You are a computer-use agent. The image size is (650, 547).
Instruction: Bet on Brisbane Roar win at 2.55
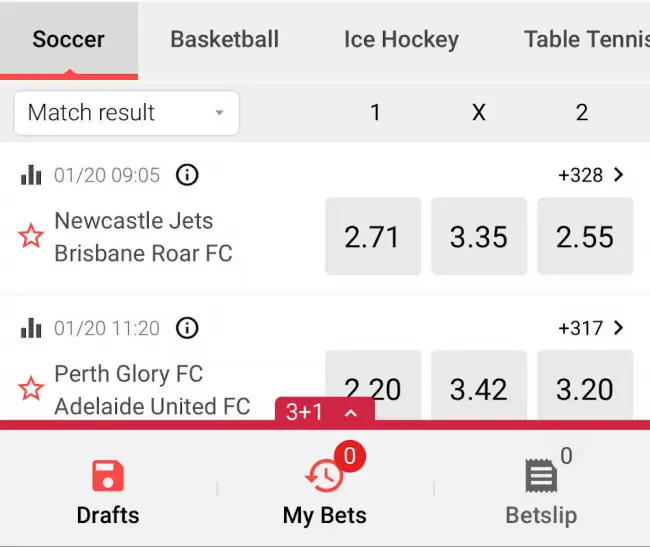click(585, 236)
